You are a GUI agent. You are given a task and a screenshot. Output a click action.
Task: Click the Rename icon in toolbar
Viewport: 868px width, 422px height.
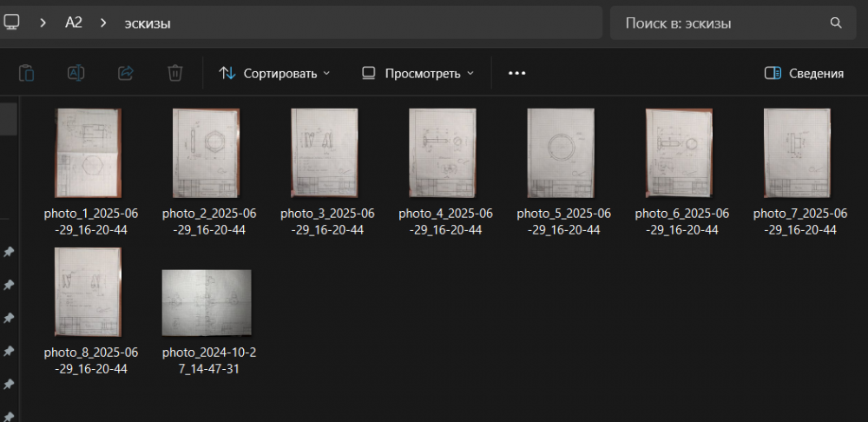point(76,73)
